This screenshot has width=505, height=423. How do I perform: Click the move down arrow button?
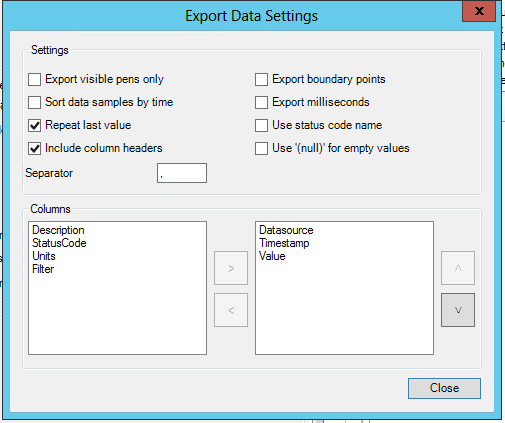pyautogui.click(x=458, y=310)
